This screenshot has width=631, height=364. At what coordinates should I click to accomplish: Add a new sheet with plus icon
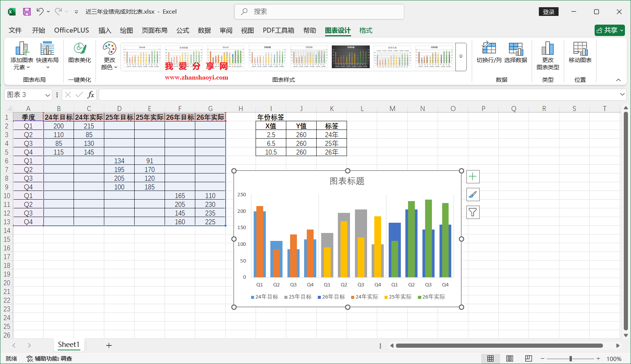[109, 345]
